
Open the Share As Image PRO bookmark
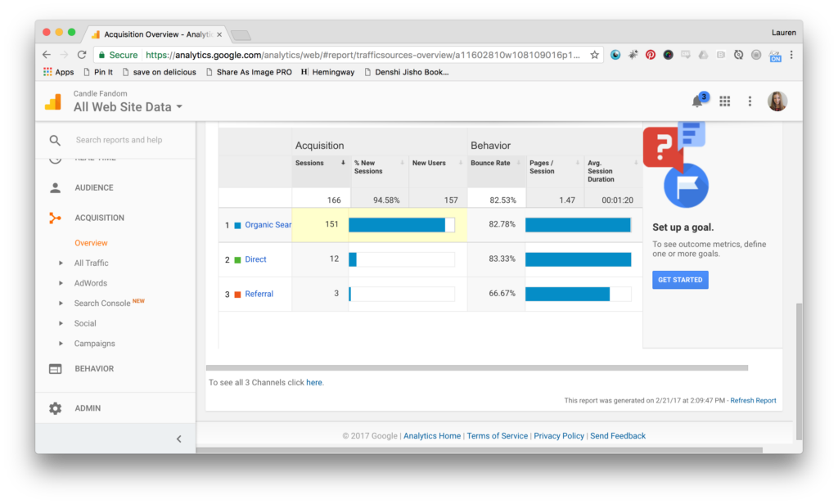point(249,72)
